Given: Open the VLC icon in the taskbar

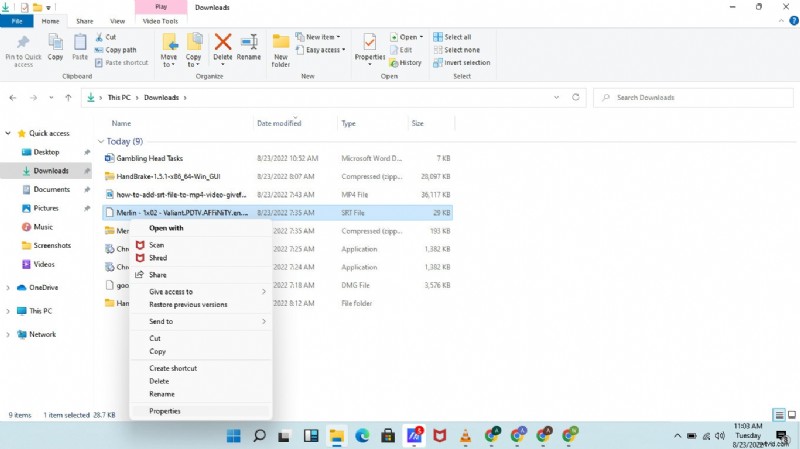Looking at the screenshot, I should (x=465, y=435).
